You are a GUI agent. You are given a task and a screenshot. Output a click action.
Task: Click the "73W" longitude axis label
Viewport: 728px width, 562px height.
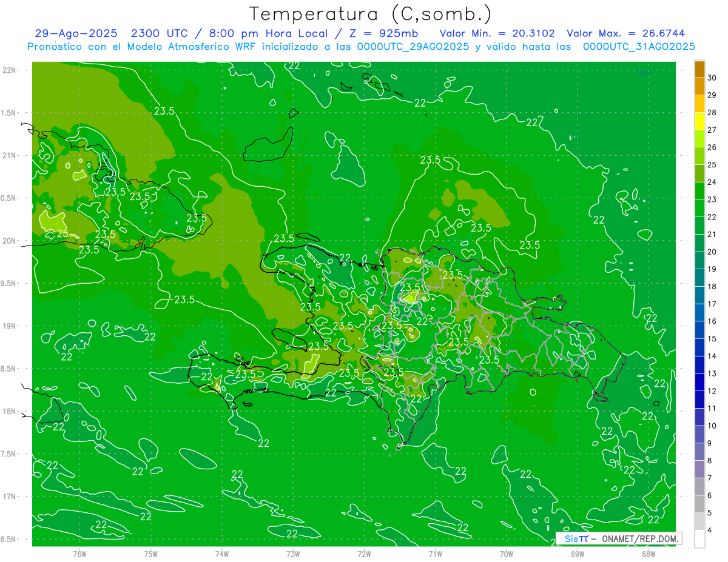click(293, 554)
